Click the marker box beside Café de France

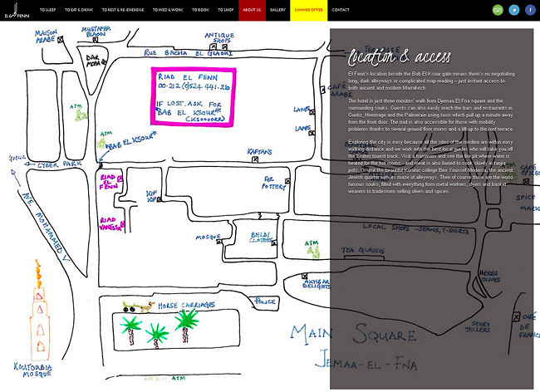(516, 316)
